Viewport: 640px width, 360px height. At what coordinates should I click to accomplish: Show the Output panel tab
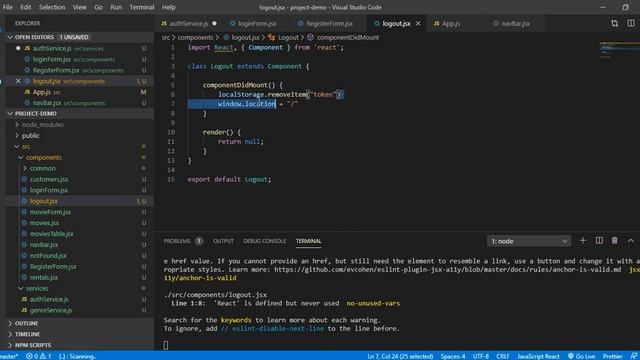coord(223,241)
